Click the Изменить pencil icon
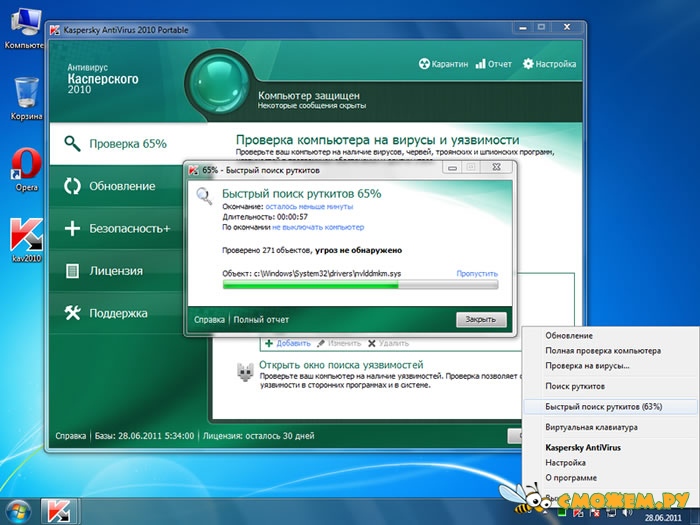The width and height of the screenshot is (700, 525). pyautogui.click(x=321, y=343)
